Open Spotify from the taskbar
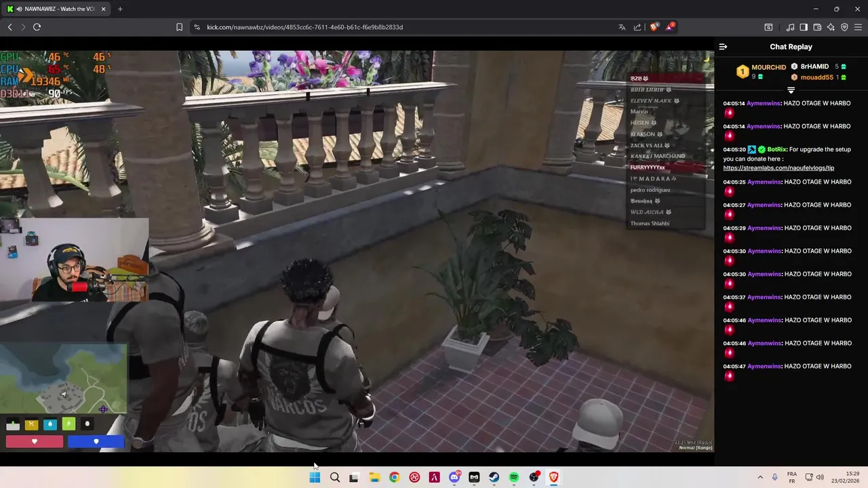 pos(514,478)
